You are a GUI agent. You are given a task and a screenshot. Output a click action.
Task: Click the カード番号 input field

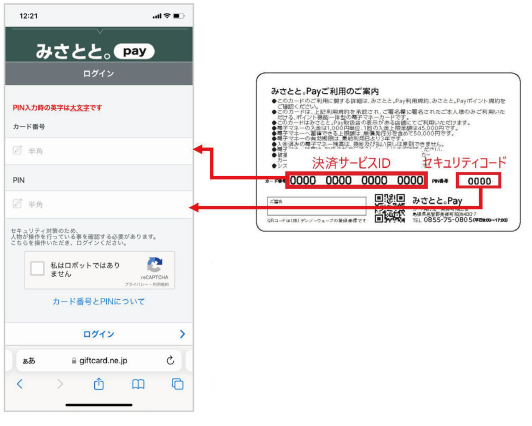coord(99,151)
